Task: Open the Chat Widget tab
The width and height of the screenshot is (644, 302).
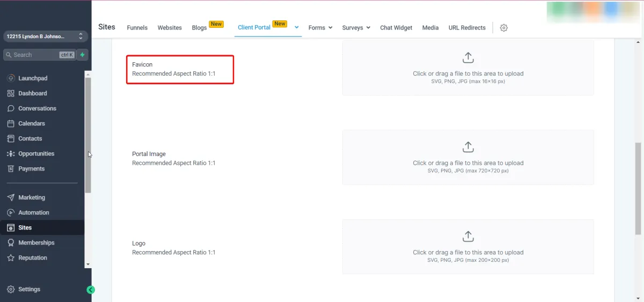Action: 396,28
